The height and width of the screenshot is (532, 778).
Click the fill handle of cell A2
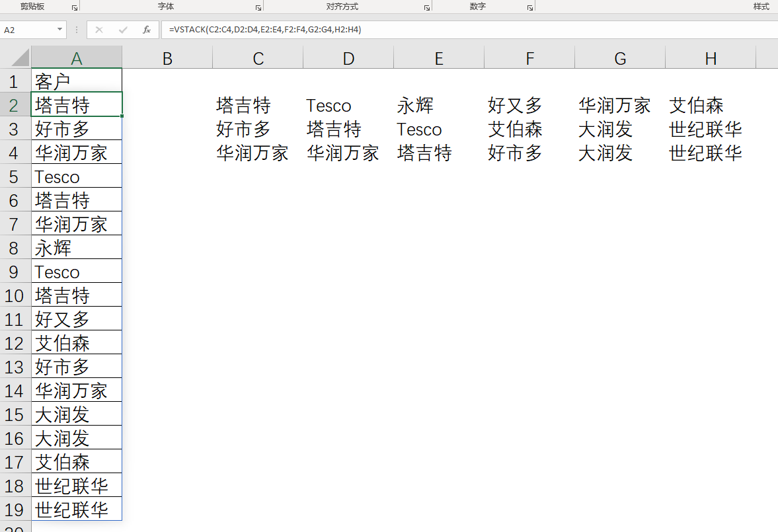(122, 116)
